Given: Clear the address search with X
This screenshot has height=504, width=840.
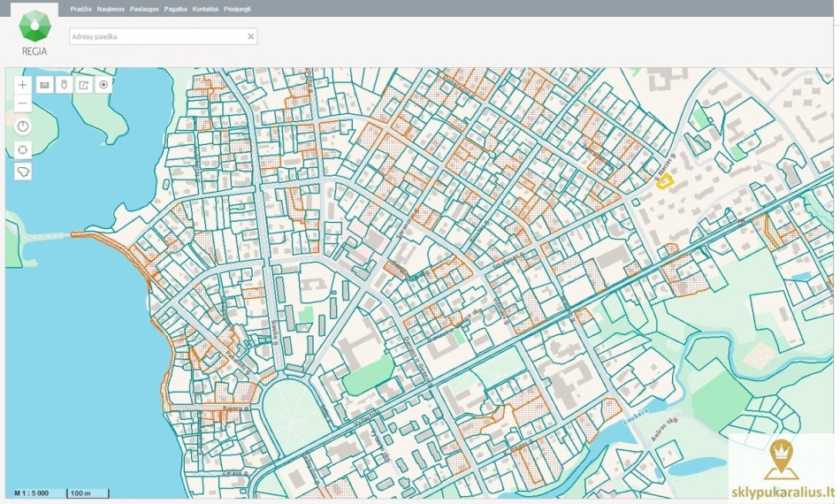Looking at the screenshot, I should (251, 36).
